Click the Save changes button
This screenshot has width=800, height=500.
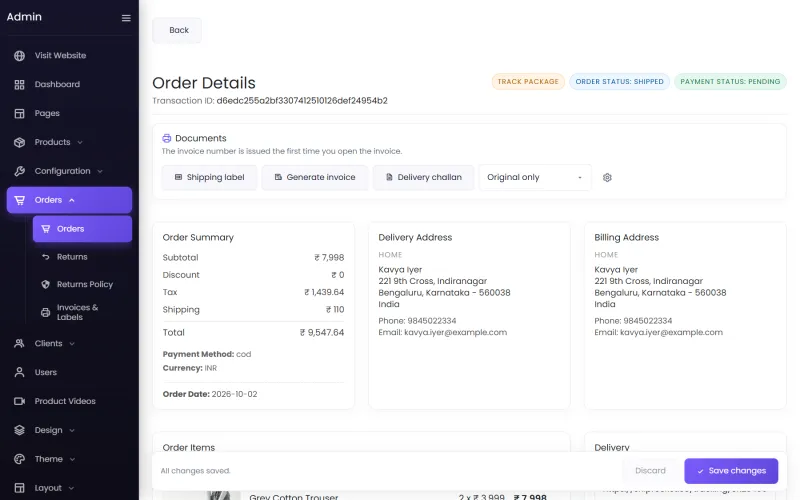pos(731,471)
